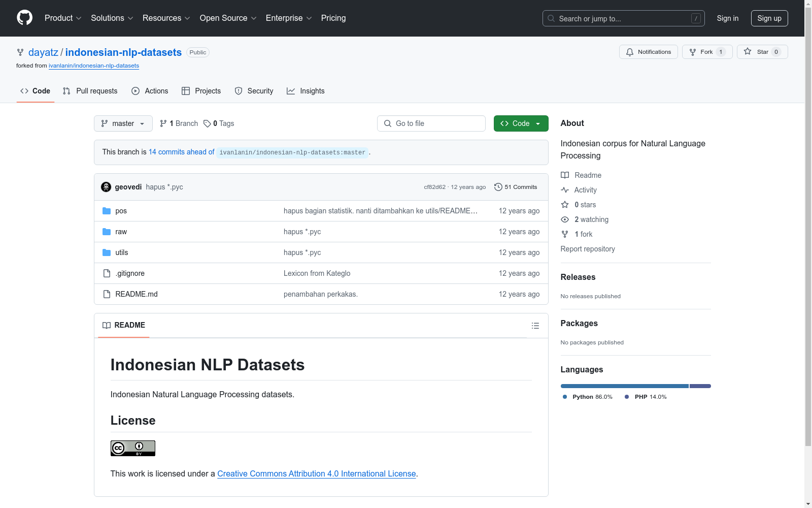Click the Star icon
This screenshot has height=508, width=812.
(748, 51)
